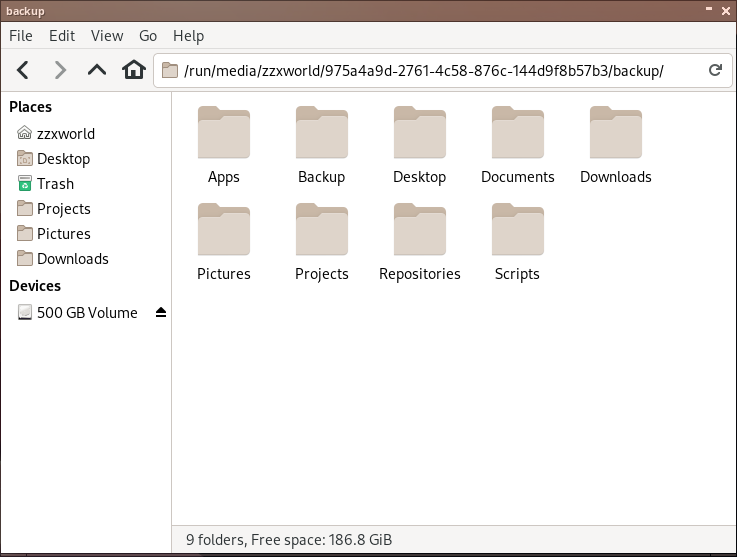Select 500 GB Volume under Devices

(86, 313)
